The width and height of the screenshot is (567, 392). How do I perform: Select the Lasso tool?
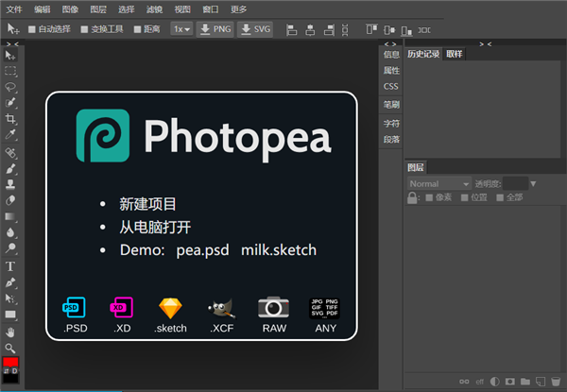[x=10, y=87]
